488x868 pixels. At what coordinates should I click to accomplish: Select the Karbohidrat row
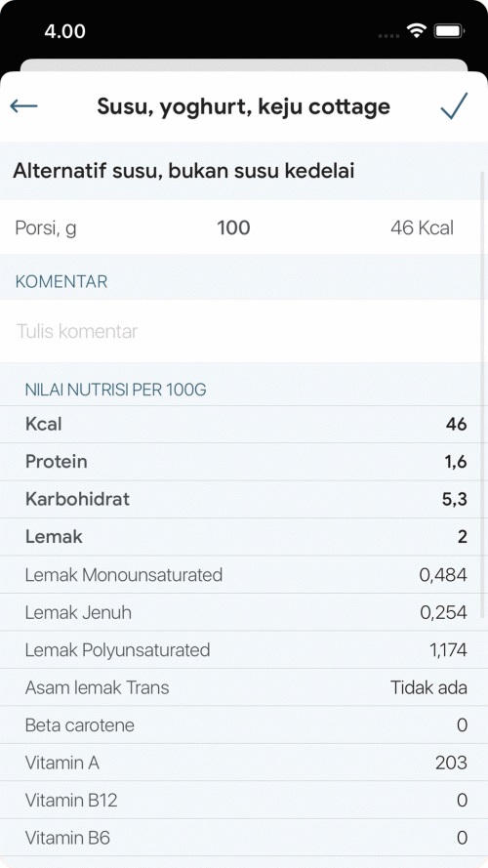(244, 499)
